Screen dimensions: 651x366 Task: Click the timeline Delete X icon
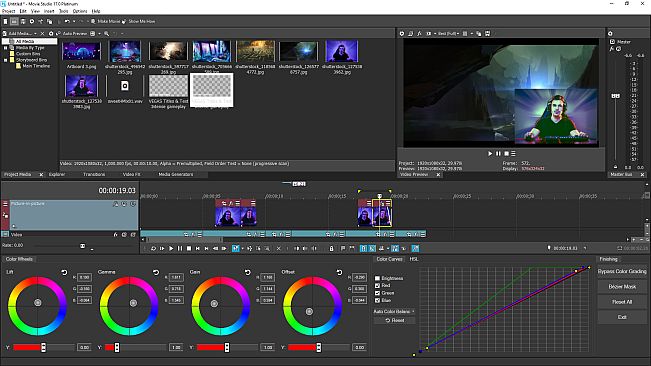pyautogui.click(x=279, y=248)
